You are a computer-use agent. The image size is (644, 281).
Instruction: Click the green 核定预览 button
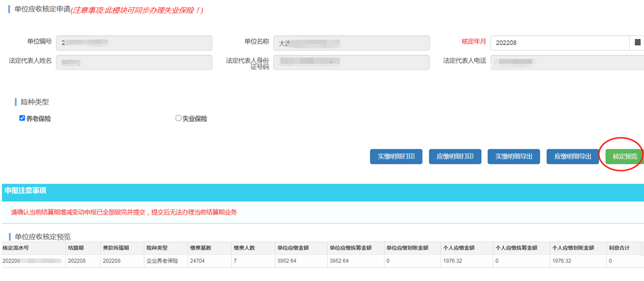623,156
